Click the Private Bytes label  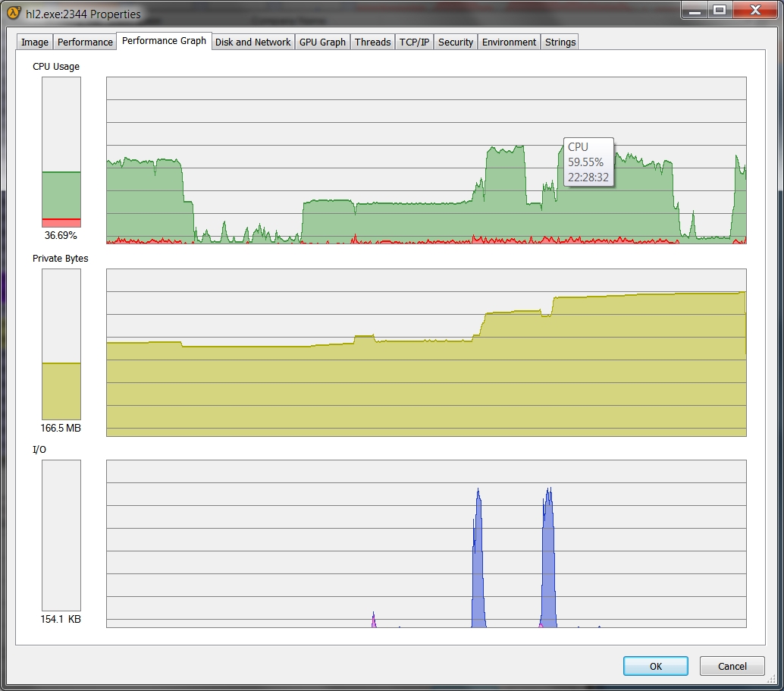coord(60,258)
